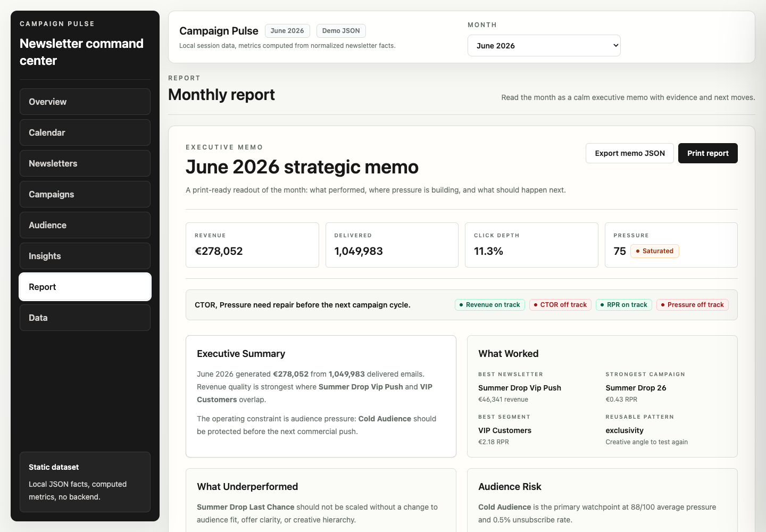Click the €0.43 RPR figure
Screen dimensions: 766x532
coord(621,400)
